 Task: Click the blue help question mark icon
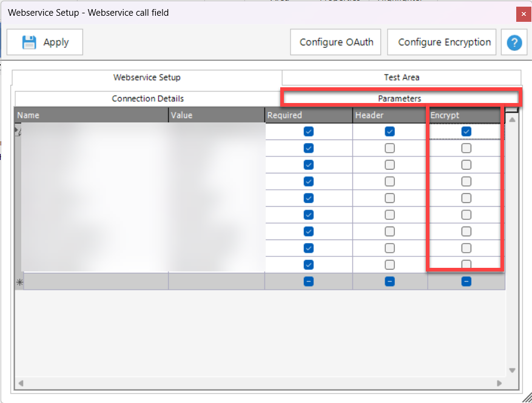click(x=514, y=42)
